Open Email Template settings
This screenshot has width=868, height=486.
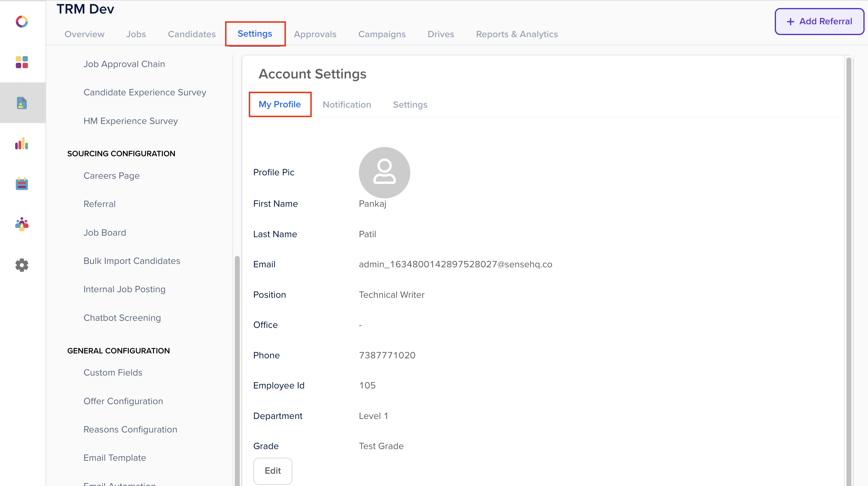[x=115, y=458]
